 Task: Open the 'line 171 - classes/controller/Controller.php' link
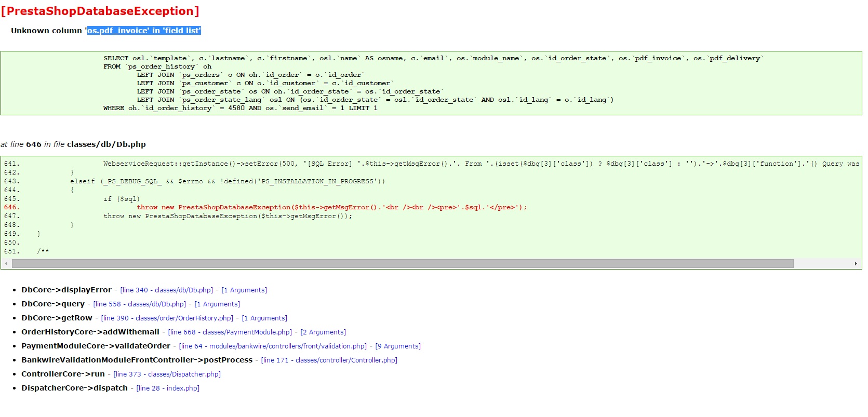329,360
